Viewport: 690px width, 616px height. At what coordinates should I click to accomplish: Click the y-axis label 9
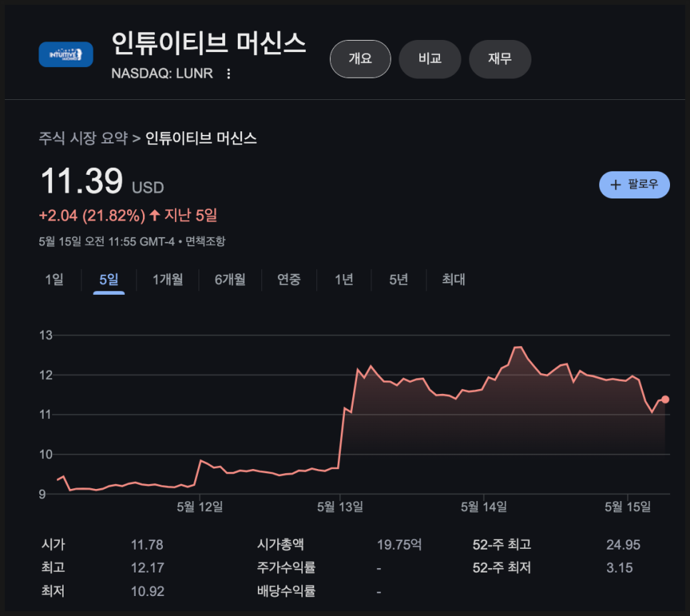pos(42,494)
